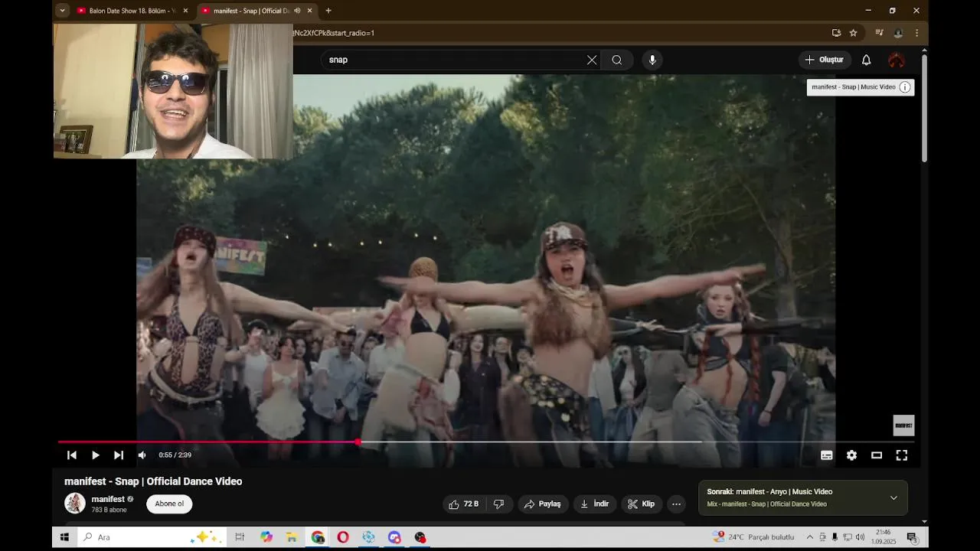980x551 pixels.
Task: Open the manifest channel name link
Action: (x=108, y=499)
